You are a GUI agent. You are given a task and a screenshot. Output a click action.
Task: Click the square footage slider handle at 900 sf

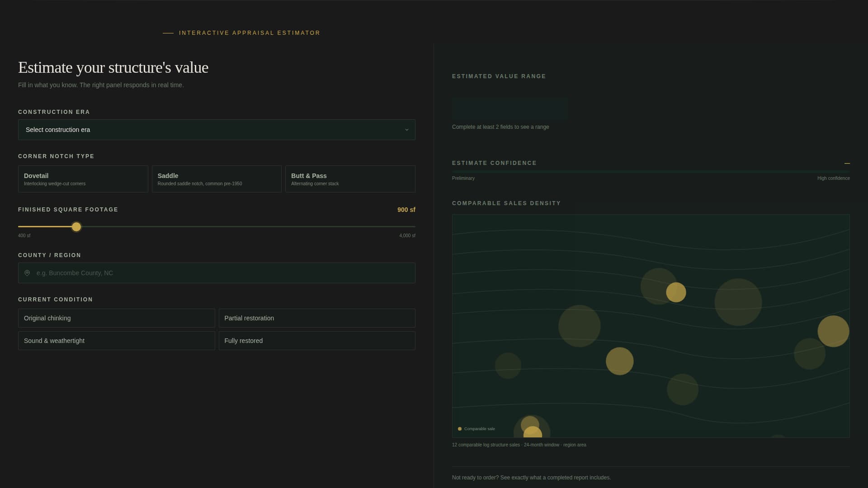(x=76, y=226)
